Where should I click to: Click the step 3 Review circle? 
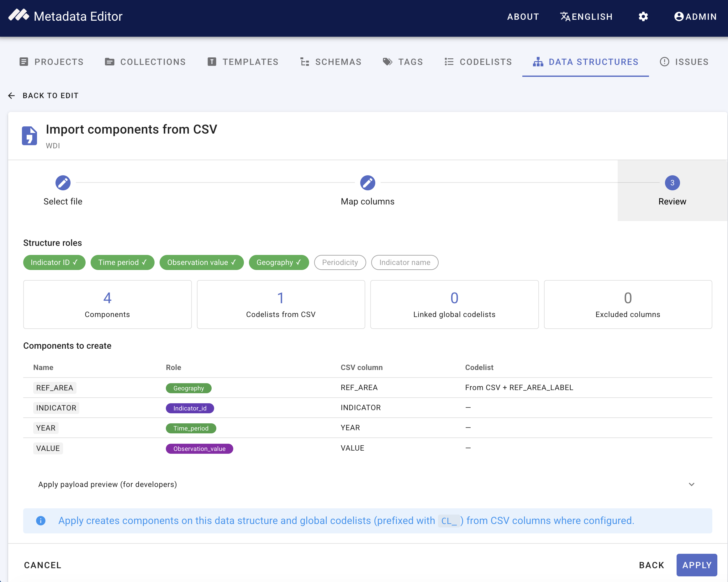tap(672, 183)
